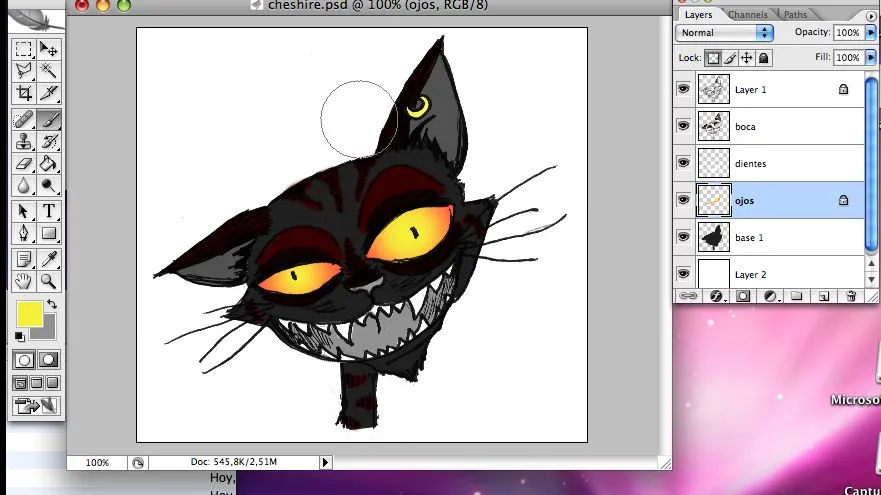
Task: Select the Rectangle shape tool
Action: pos(49,233)
